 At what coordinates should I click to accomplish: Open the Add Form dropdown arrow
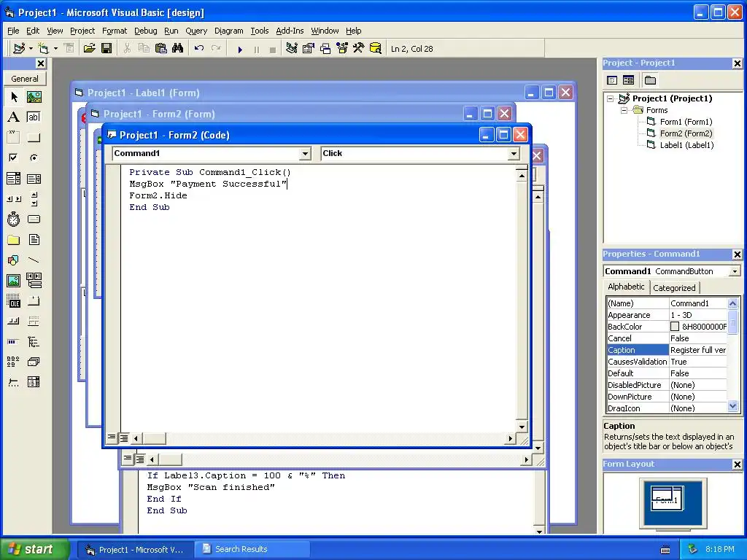pyautogui.click(x=55, y=48)
